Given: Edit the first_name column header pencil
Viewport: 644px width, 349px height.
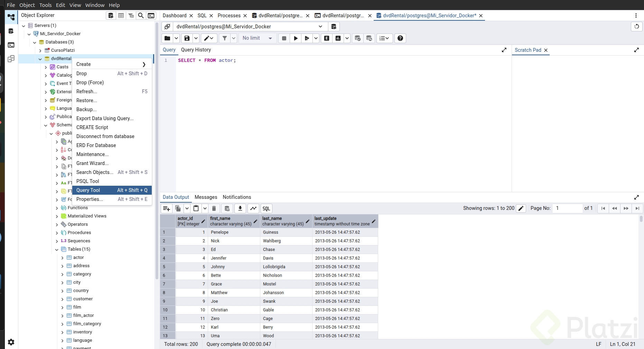Looking at the screenshot, I should coord(255,221).
